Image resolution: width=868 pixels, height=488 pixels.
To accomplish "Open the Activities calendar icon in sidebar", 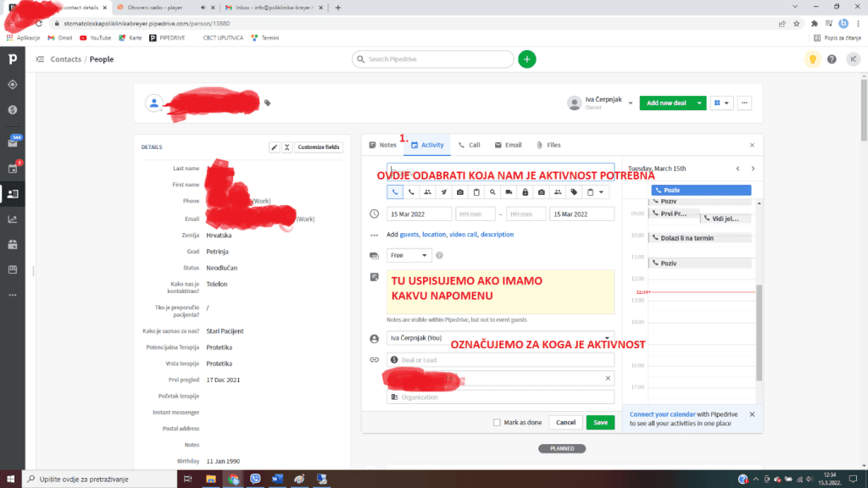I will pyautogui.click(x=12, y=169).
